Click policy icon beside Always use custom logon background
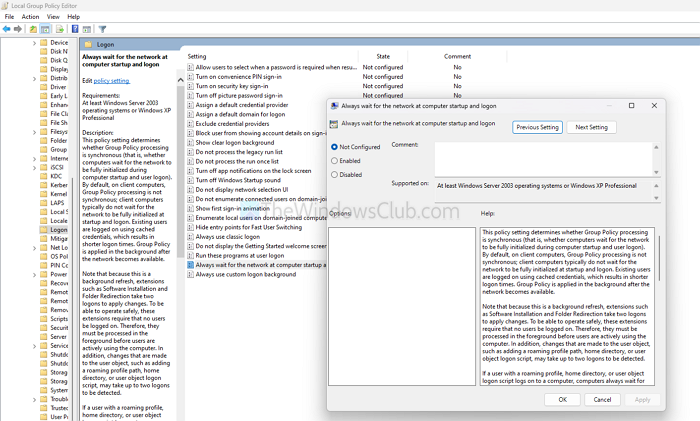 (191, 274)
